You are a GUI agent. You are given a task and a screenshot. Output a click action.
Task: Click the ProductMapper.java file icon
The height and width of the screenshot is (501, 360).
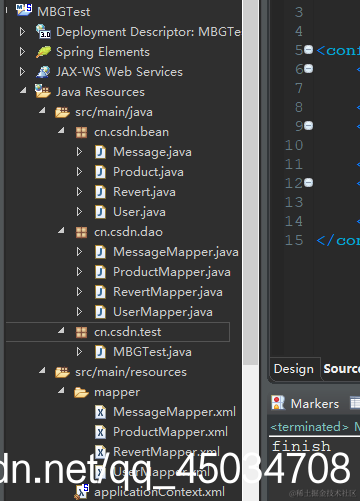pyautogui.click(x=100, y=272)
